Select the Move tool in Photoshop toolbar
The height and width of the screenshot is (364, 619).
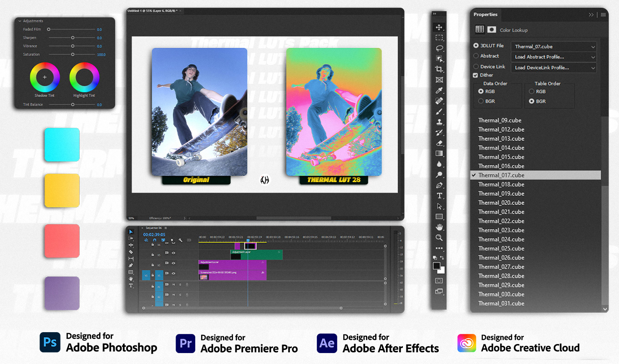coord(439,27)
